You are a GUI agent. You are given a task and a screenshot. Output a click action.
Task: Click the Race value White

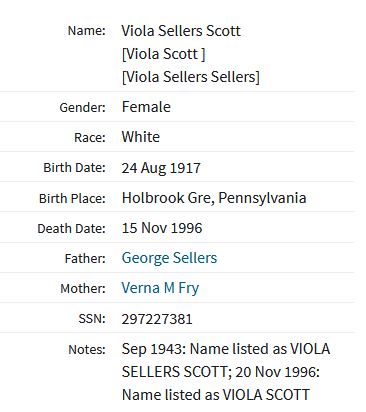click(x=141, y=137)
